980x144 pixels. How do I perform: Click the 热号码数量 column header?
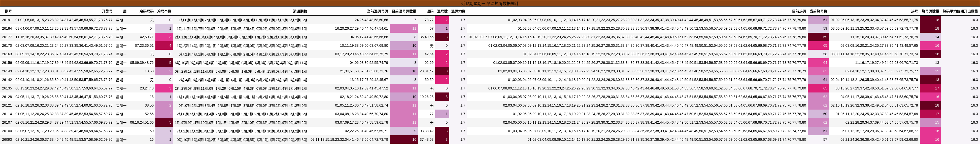point(930,11)
